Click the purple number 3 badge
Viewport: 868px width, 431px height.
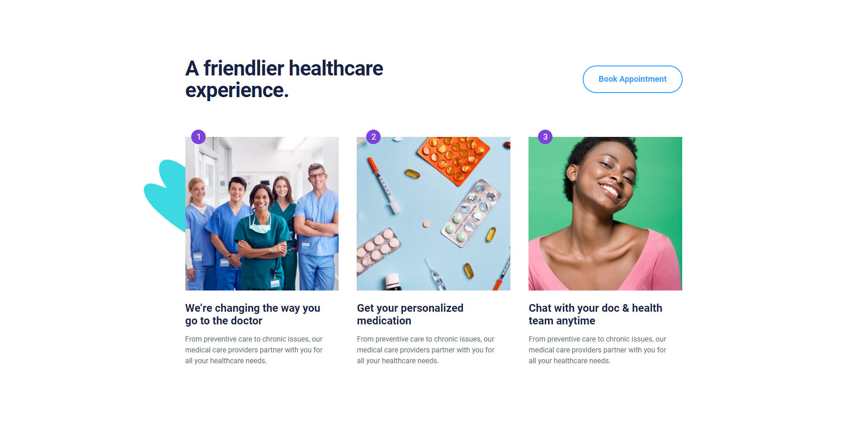coord(545,136)
